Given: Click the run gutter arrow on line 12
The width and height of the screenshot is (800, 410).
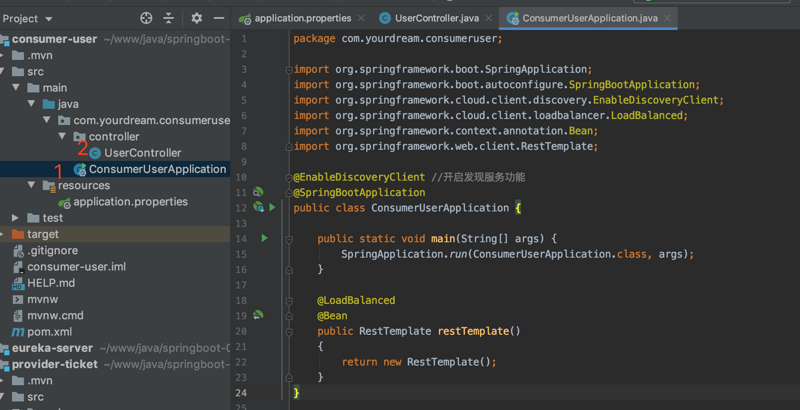Looking at the screenshot, I should [x=272, y=207].
